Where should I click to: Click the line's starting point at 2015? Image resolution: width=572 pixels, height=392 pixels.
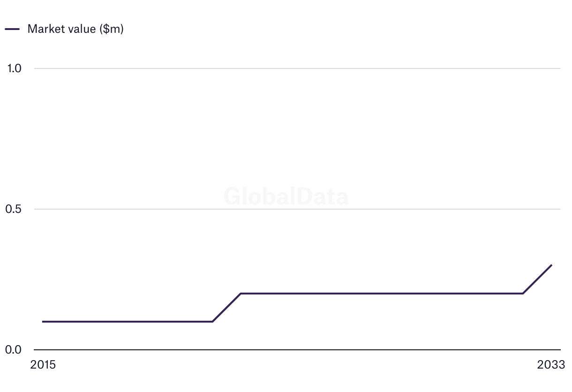pyautogui.click(x=43, y=322)
